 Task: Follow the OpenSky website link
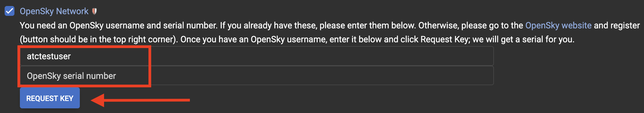point(558,25)
